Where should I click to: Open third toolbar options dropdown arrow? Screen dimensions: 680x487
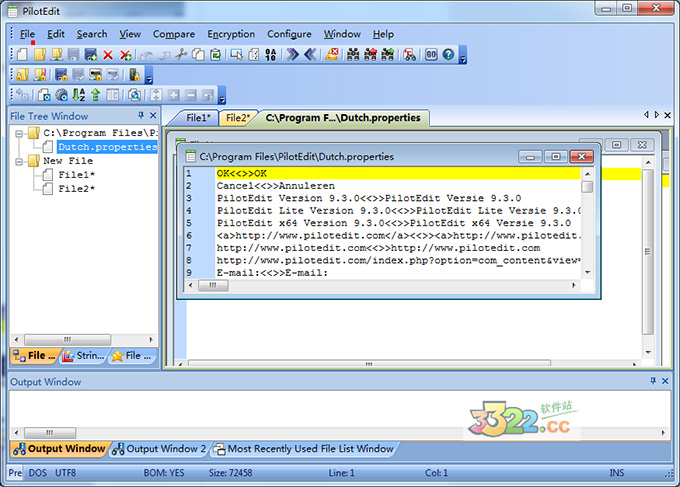coord(222,95)
